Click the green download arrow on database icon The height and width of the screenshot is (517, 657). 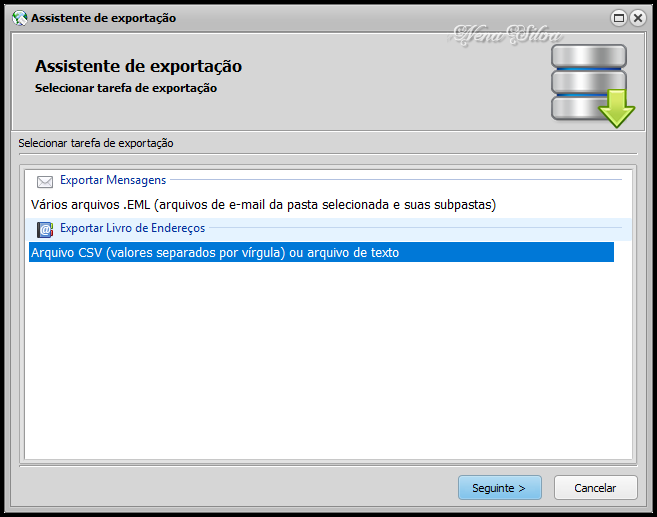(x=616, y=108)
